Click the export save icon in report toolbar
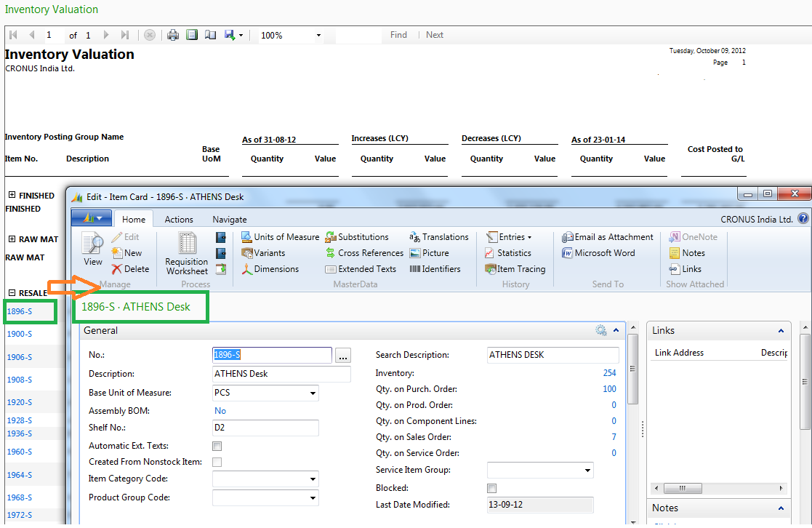 230,35
